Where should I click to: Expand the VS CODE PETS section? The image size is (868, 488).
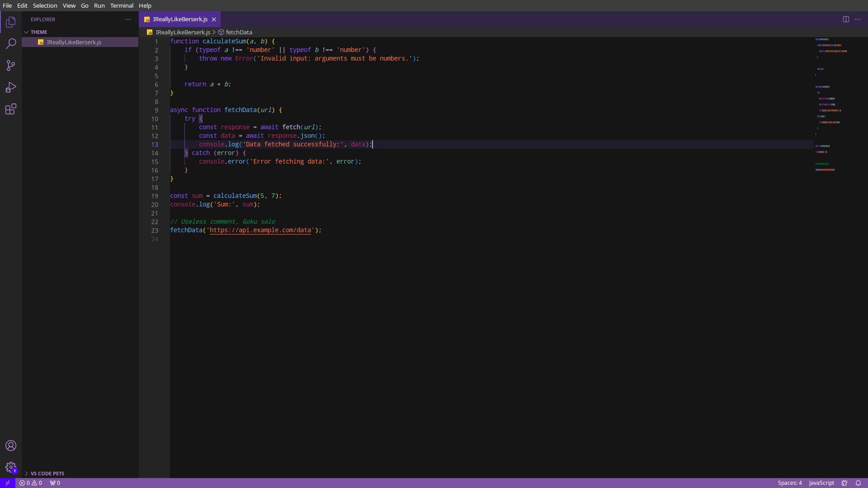47,473
